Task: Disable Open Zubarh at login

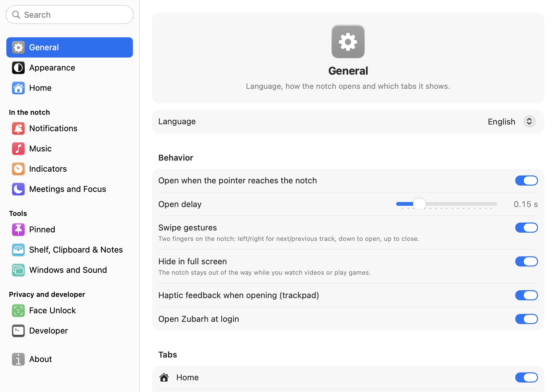Action: (x=526, y=319)
